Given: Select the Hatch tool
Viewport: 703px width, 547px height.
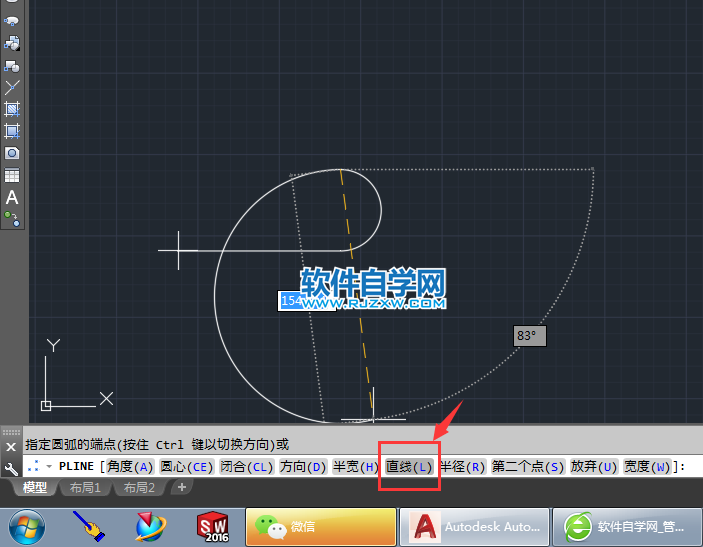Looking at the screenshot, I should [x=12, y=109].
